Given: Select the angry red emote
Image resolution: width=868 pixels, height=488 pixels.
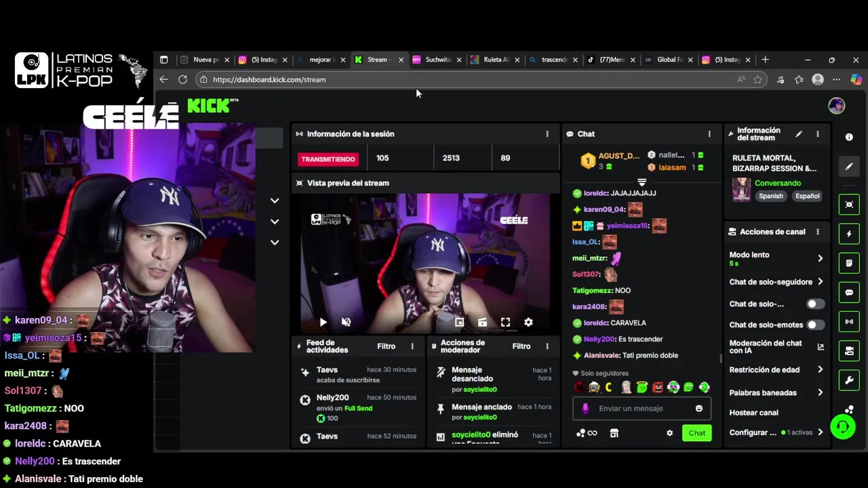Looking at the screenshot, I should click(657, 388).
